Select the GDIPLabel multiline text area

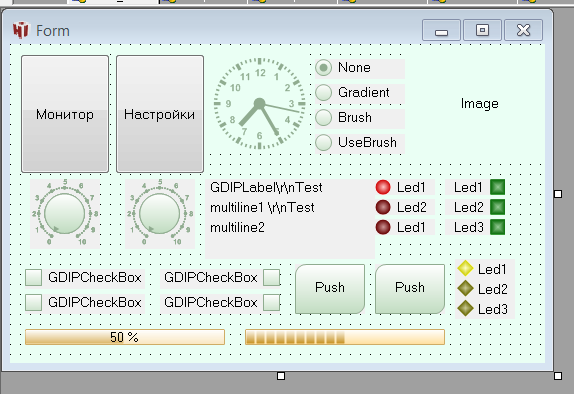pos(290,219)
